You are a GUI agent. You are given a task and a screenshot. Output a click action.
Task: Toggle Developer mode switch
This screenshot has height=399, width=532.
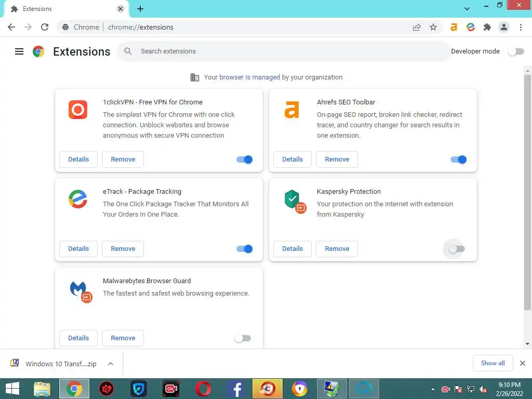pos(516,51)
